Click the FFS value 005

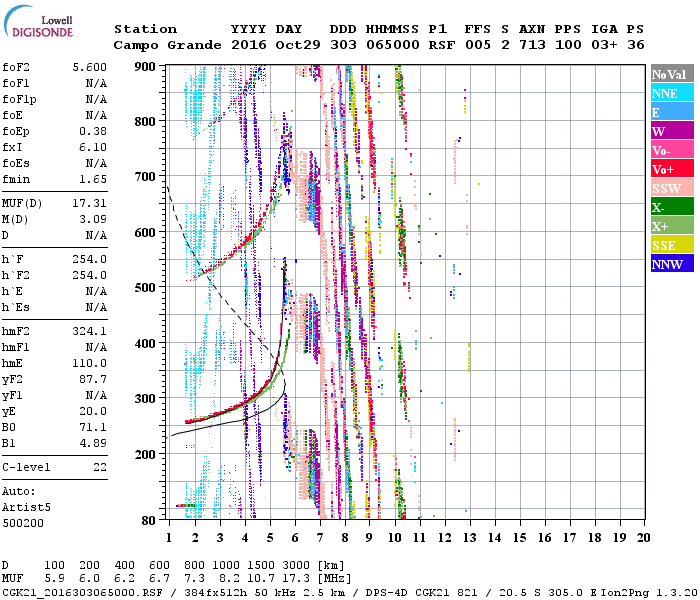(478, 45)
